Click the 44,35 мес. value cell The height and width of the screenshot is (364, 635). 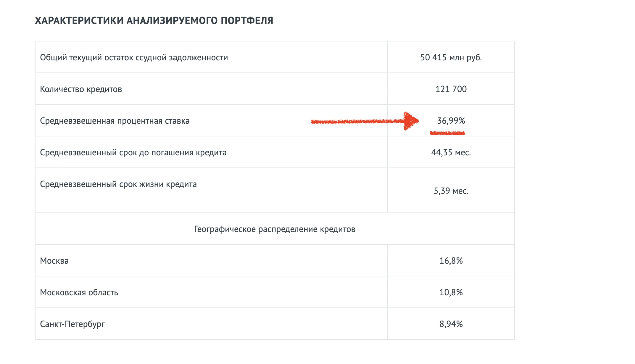coord(451,152)
